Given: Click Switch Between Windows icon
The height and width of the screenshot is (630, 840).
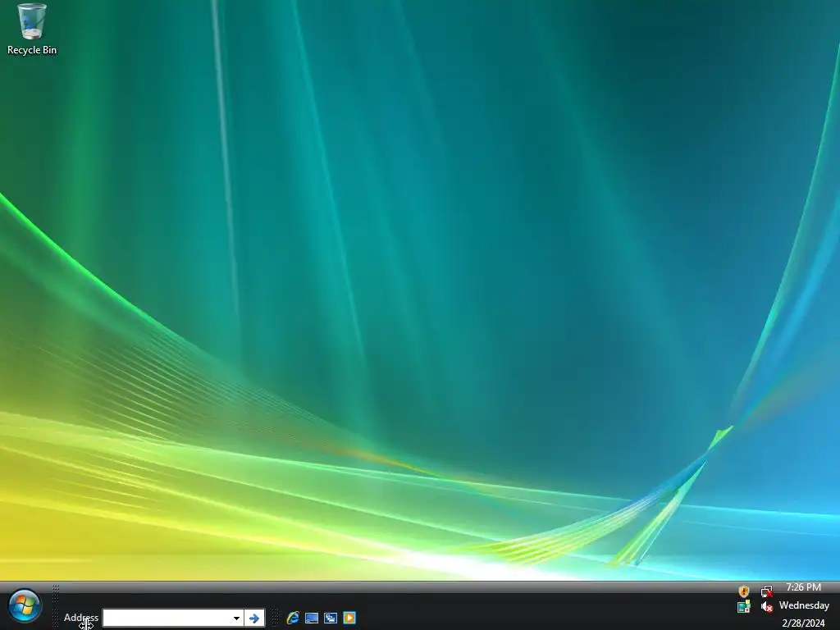Looking at the screenshot, I should pyautogui.click(x=331, y=618).
